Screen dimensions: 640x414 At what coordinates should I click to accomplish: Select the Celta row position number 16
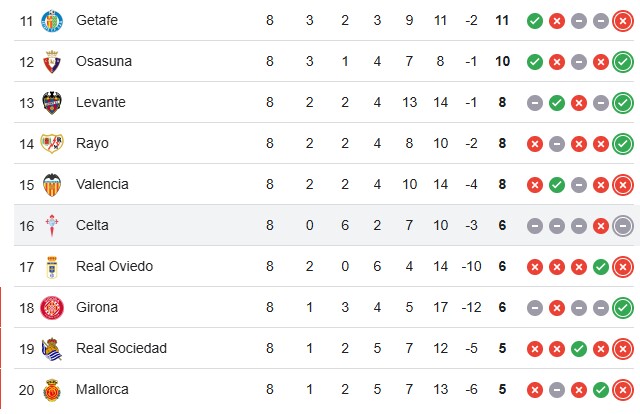pos(26,226)
